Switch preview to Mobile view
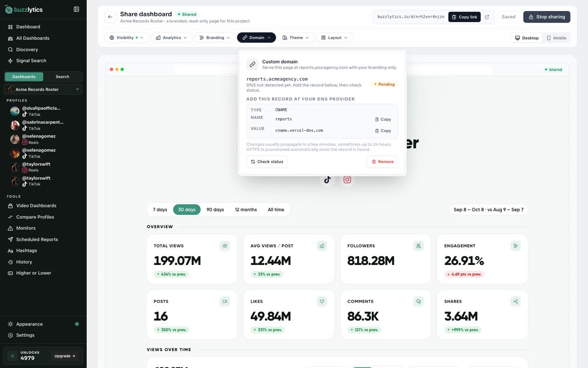588x368 pixels. [x=556, y=38]
